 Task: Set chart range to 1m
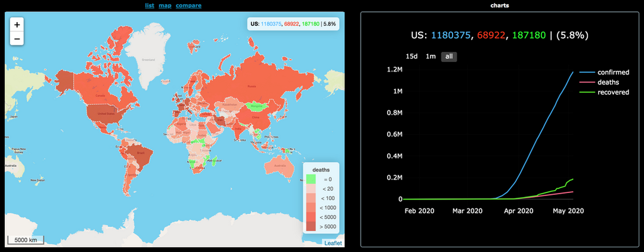(x=431, y=57)
